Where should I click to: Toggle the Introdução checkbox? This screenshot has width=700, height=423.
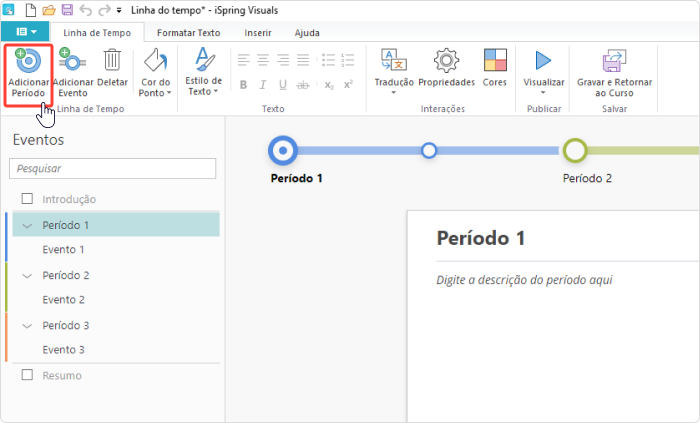pyautogui.click(x=27, y=199)
